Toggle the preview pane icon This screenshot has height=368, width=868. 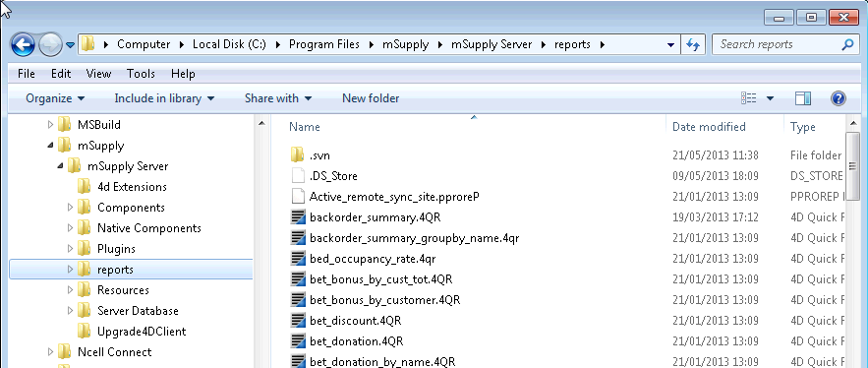pos(803,98)
